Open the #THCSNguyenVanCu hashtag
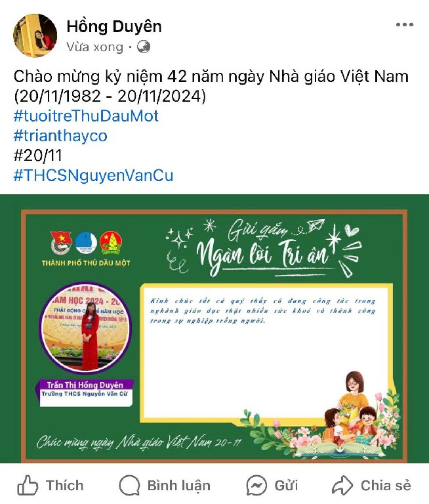 pos(94,175)
